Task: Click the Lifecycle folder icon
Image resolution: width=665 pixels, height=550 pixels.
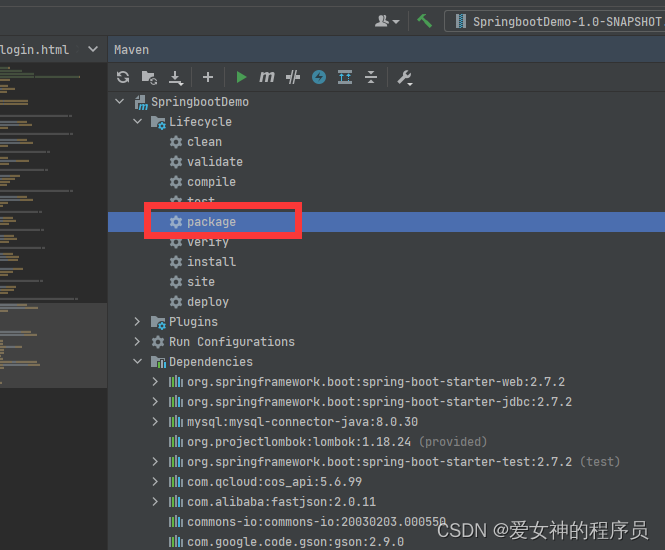Action: (158, 122)
